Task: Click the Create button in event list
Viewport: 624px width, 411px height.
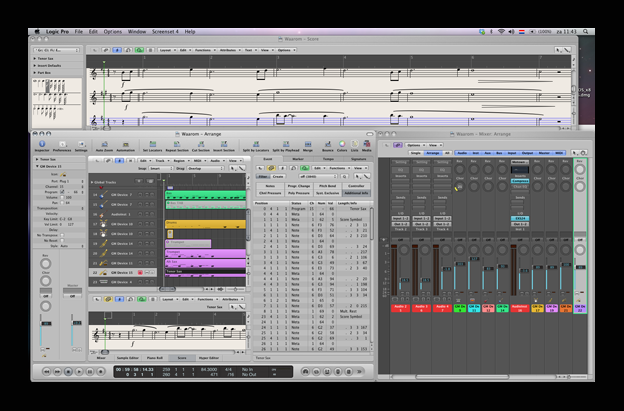Action: click(x=278, y=176)
